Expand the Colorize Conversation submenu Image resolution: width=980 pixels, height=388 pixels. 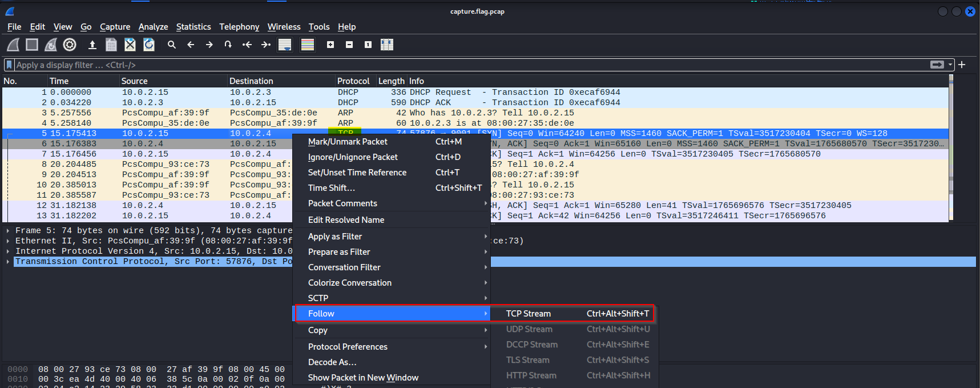coord(392,283)
